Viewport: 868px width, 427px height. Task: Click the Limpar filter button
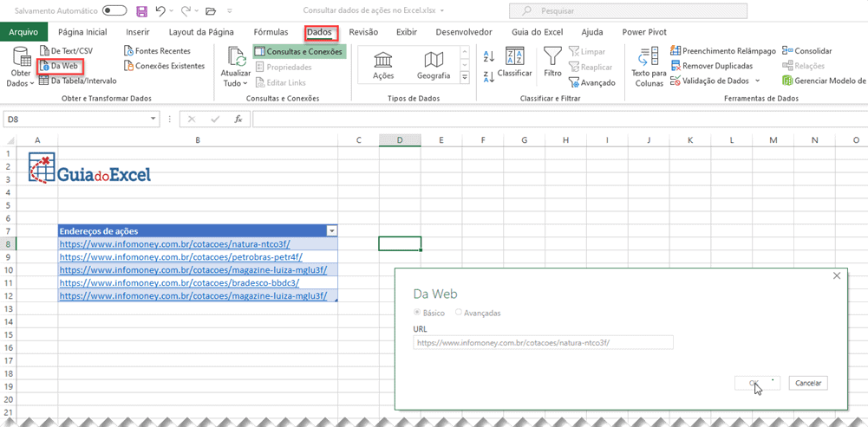tap(587, 51)
